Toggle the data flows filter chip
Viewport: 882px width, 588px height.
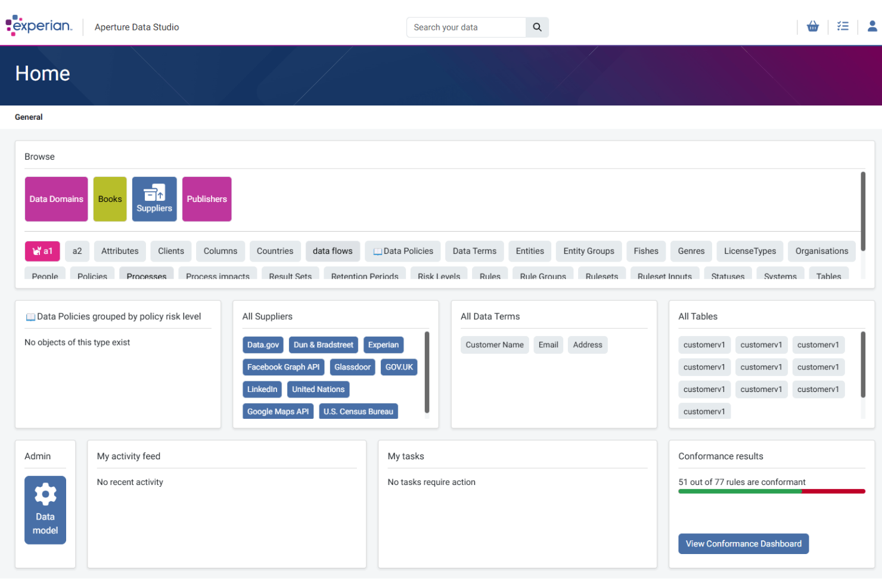click(x=333, y=251)
